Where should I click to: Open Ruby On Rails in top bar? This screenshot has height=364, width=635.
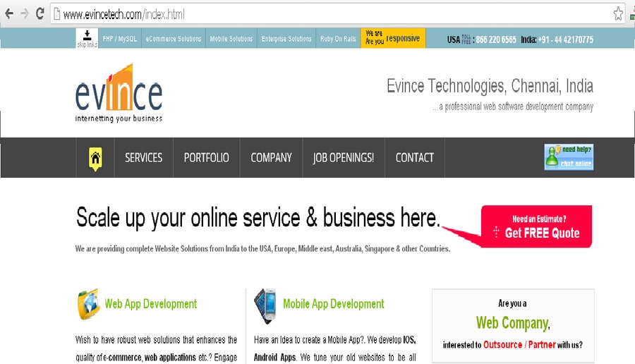coord(338,39)
